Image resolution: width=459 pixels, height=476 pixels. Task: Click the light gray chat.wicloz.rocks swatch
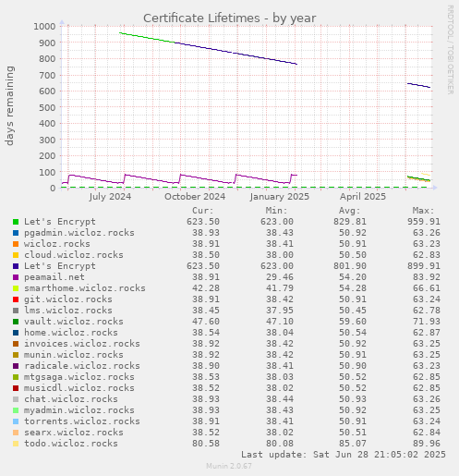(16, 399)
